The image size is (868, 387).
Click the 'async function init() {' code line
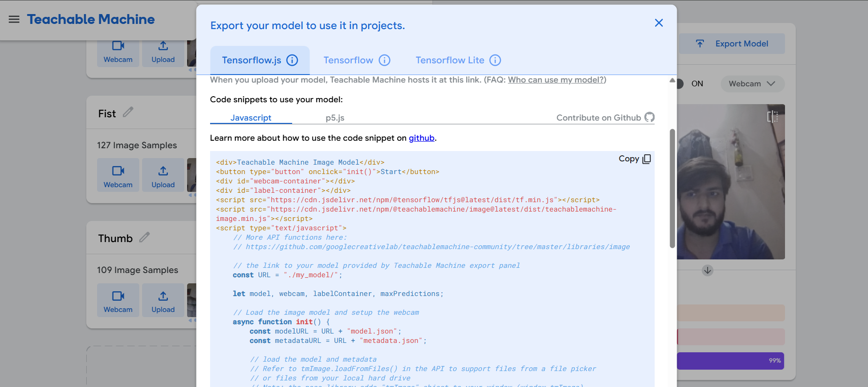281,322
